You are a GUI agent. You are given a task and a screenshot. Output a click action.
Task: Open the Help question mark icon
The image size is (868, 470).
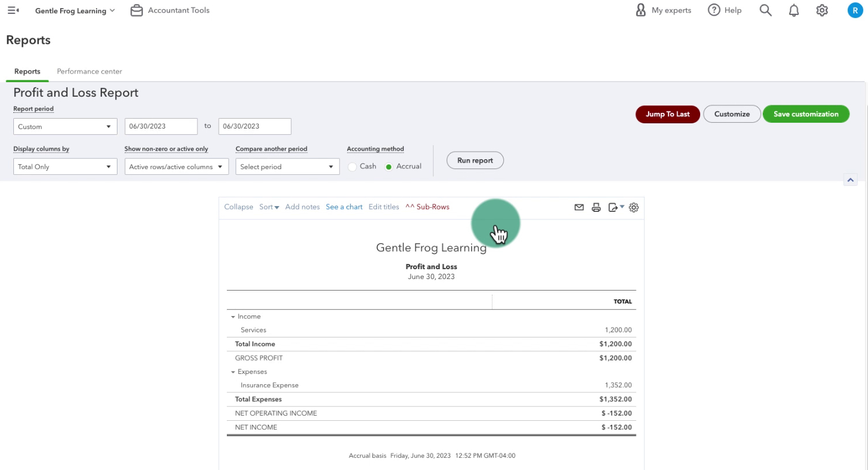click(714, 10)
